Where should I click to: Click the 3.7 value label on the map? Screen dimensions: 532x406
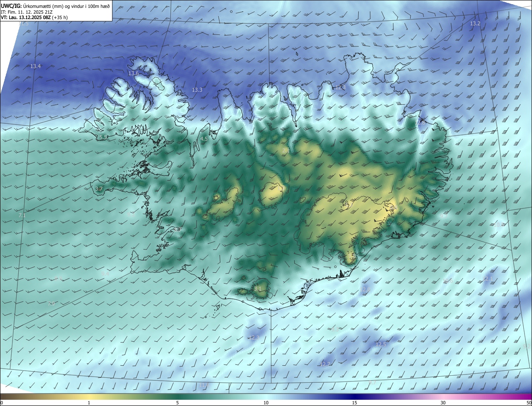pyautogui.click(x=99, y=189)
